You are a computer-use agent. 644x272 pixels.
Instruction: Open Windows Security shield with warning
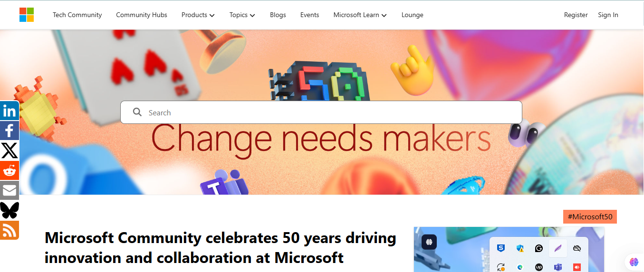coord(520,248)
